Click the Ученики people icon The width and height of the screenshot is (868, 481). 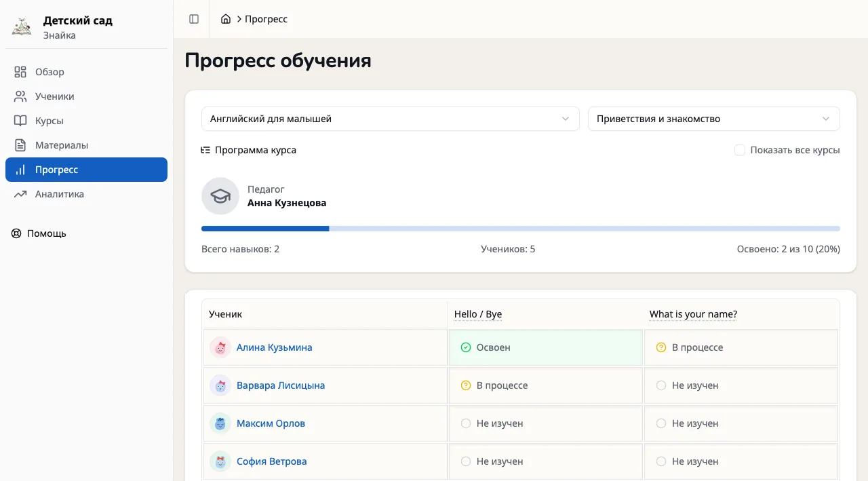(x=20, y=96)
